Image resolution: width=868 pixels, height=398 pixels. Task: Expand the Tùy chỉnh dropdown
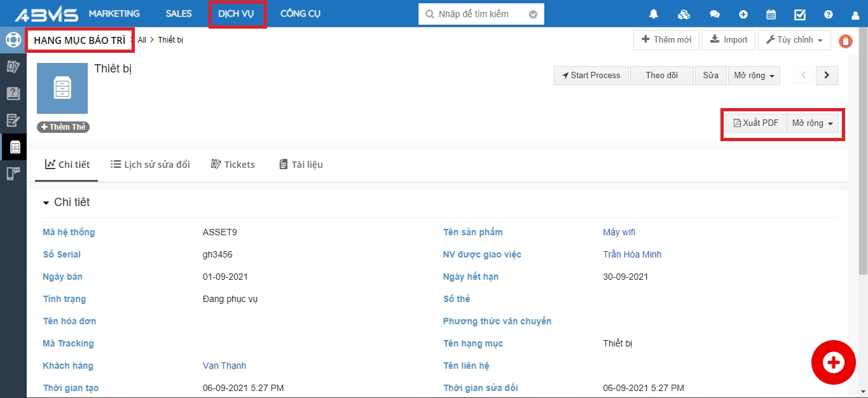(x=794, y=40)
